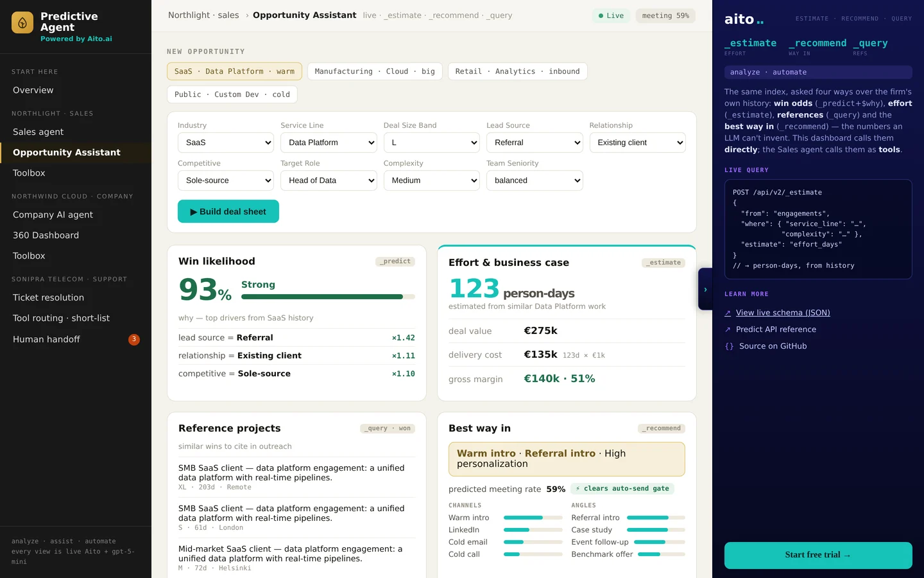The width and height of the screenshot is (924, 578).
Task: Open the Lead Source dropdown
Action: 535,143
